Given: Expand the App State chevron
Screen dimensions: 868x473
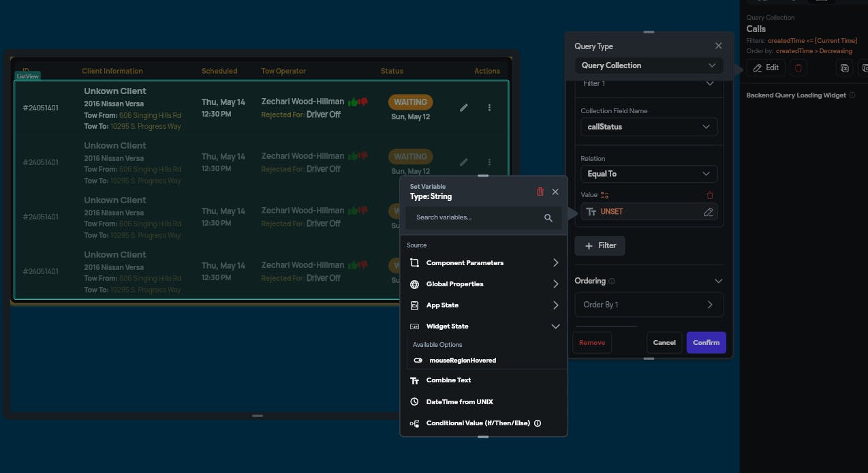Looking at the screenshot, I should point(555,305).
